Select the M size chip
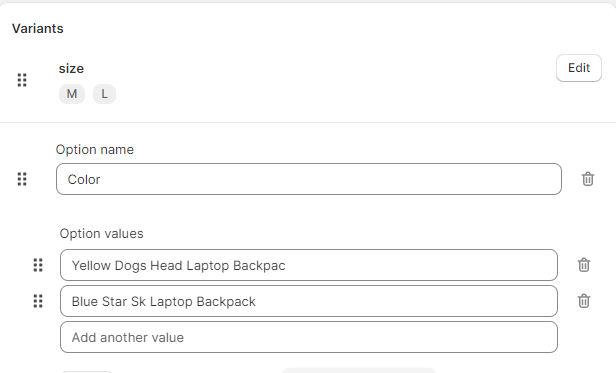 pyautogui.click(x=72, y=94)
